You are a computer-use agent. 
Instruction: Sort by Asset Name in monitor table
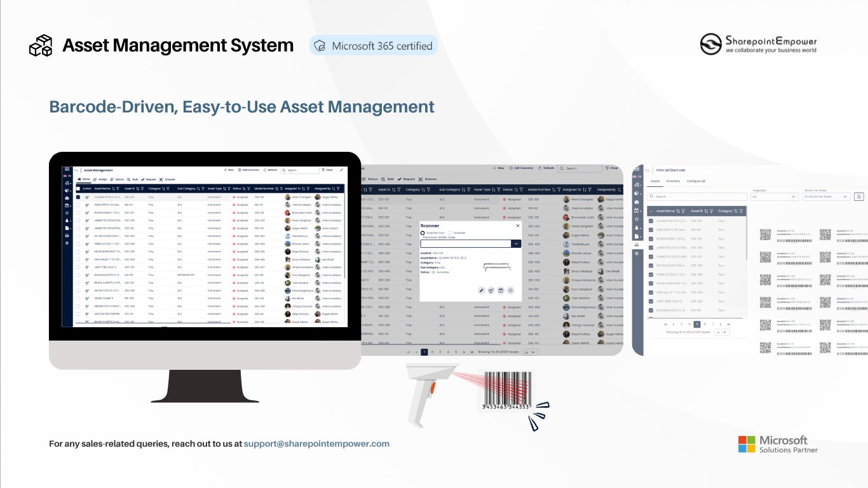pyautogui.click(x=113, y=189)
